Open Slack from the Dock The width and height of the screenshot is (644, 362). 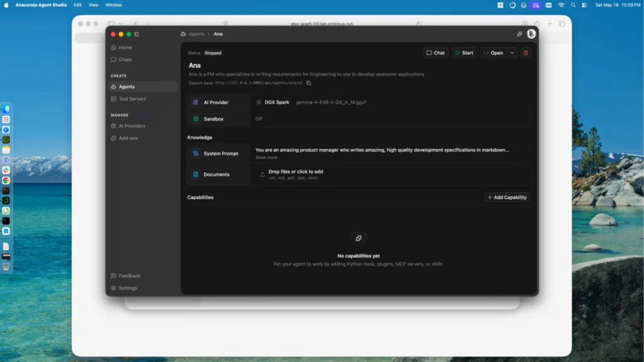tap(6, 170)
